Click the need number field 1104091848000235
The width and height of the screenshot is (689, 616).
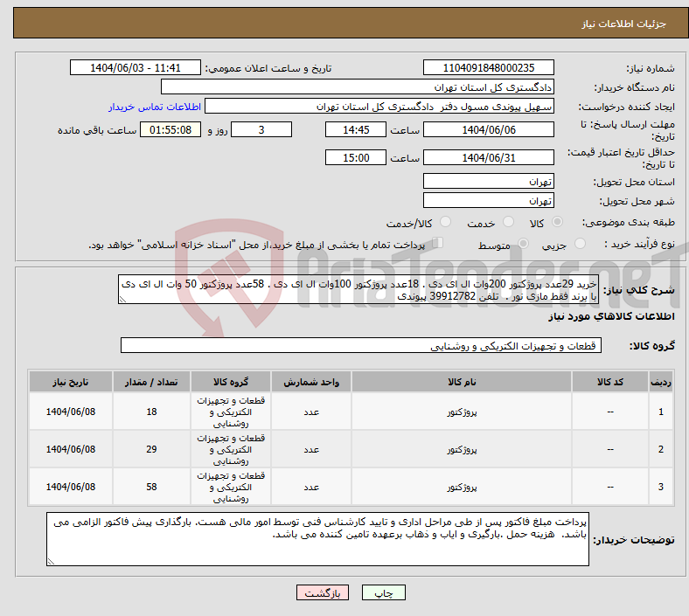[488, 67]
